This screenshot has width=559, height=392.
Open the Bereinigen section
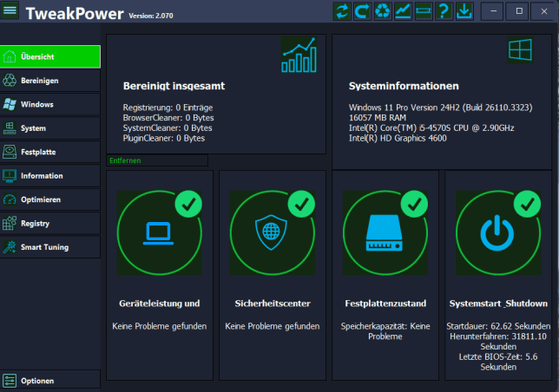click(x=50, y=81)
